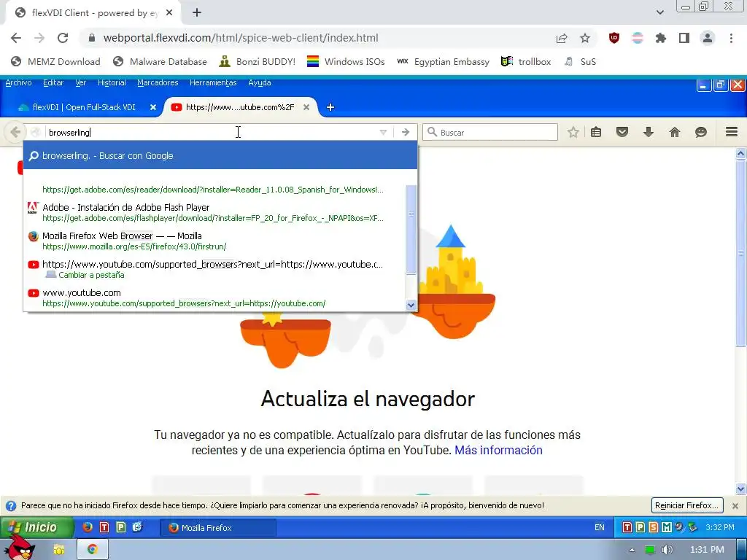Open Firefox Editar menu
747x560 pixels.
pos(53,83)
